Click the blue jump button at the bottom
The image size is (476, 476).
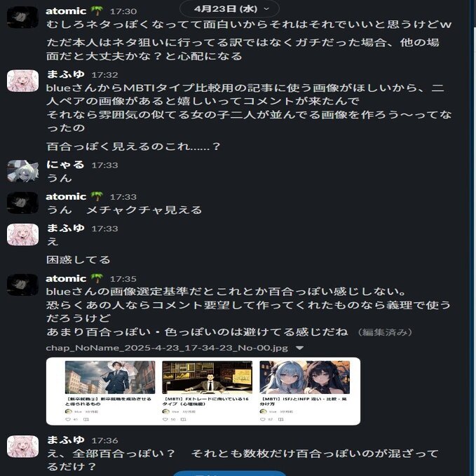point(229,474)
